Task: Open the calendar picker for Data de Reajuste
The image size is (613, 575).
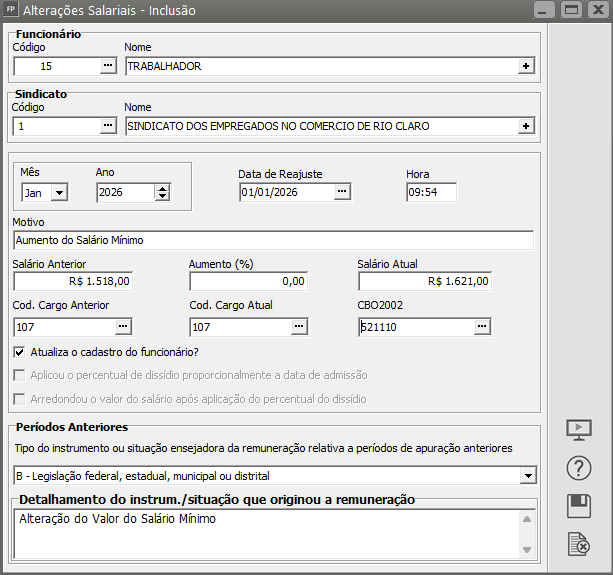Action: coord(342,192)
